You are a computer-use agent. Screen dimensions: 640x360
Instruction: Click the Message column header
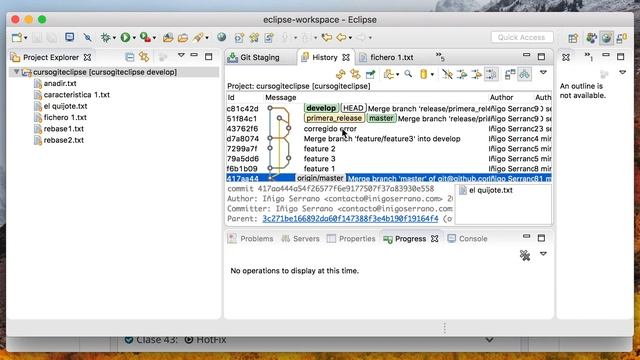[281, 98]
